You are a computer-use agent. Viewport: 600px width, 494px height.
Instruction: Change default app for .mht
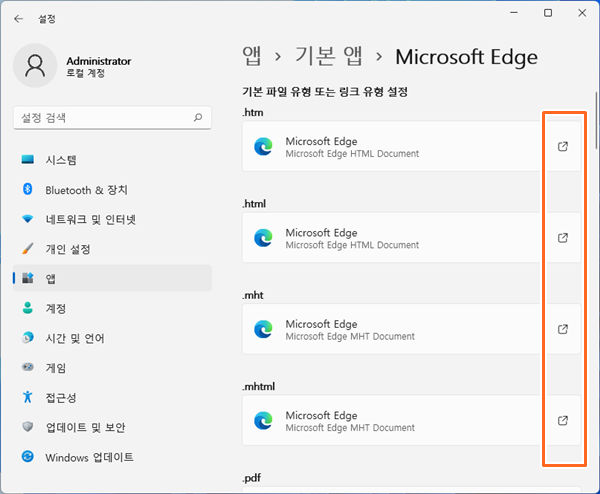(x=412, y=329)
